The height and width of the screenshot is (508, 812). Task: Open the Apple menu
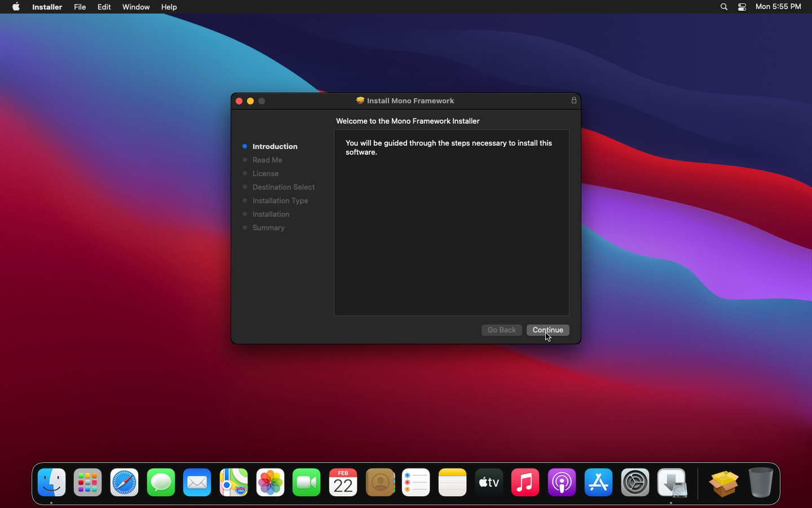[16, 7]
